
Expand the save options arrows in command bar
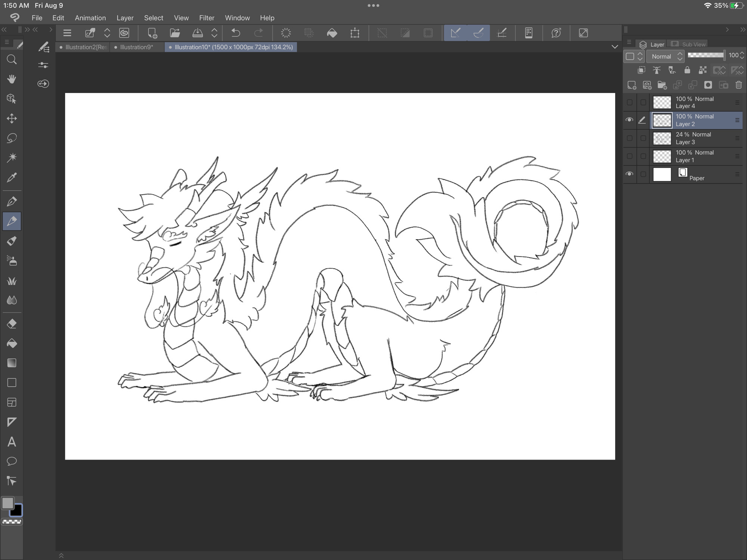click(214, 33)
